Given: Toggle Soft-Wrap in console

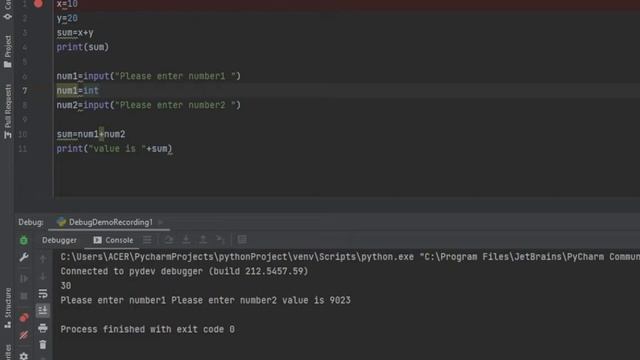Looking at the screenshot, I should point(43,293).
